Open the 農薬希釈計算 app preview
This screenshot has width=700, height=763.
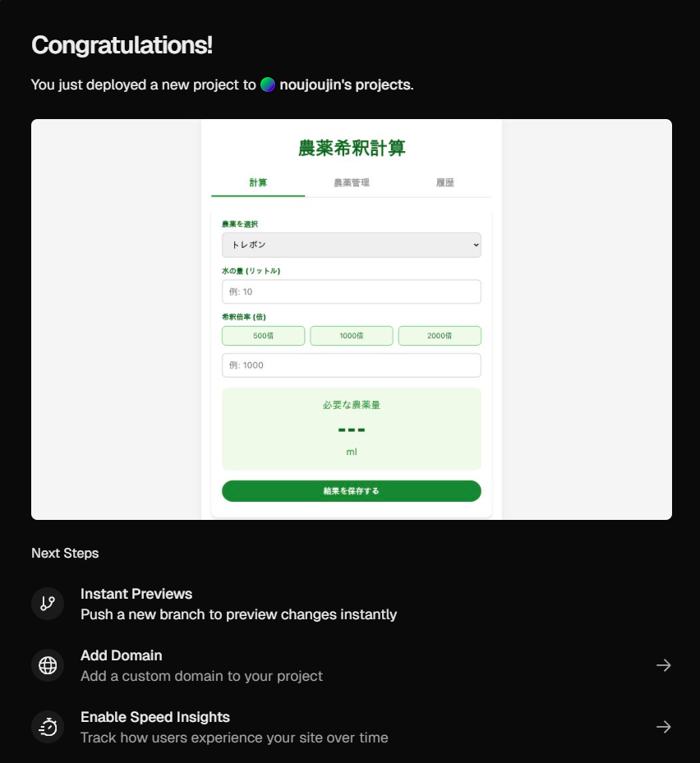351,320
